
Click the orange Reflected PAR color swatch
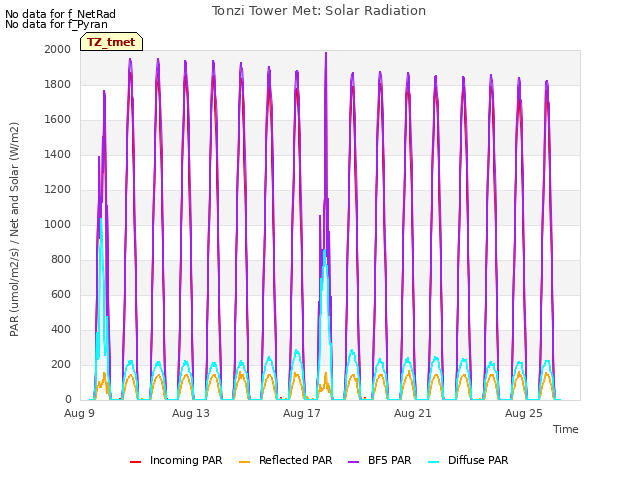pyautogui.click(x=244, y=462)
